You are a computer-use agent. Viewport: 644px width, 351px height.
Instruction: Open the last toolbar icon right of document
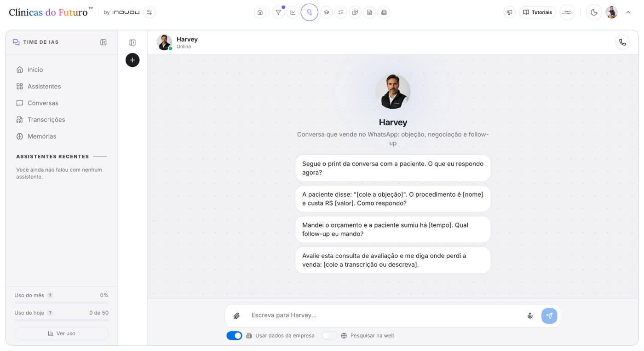coord(384,12)
